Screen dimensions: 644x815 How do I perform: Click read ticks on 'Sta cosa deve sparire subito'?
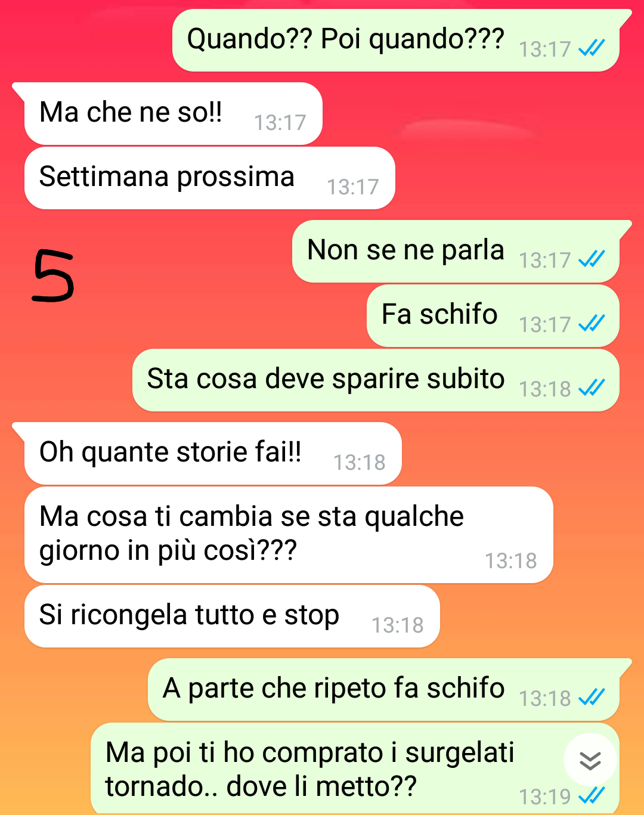pyautogui.click(x=592, y=388)
